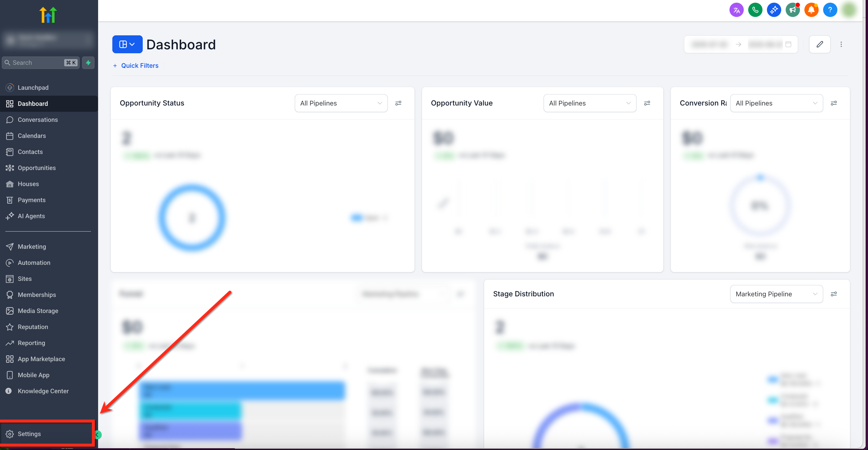
Task: Collapse the sidebar with green arrow toggle
Action: tap(98, 435)
